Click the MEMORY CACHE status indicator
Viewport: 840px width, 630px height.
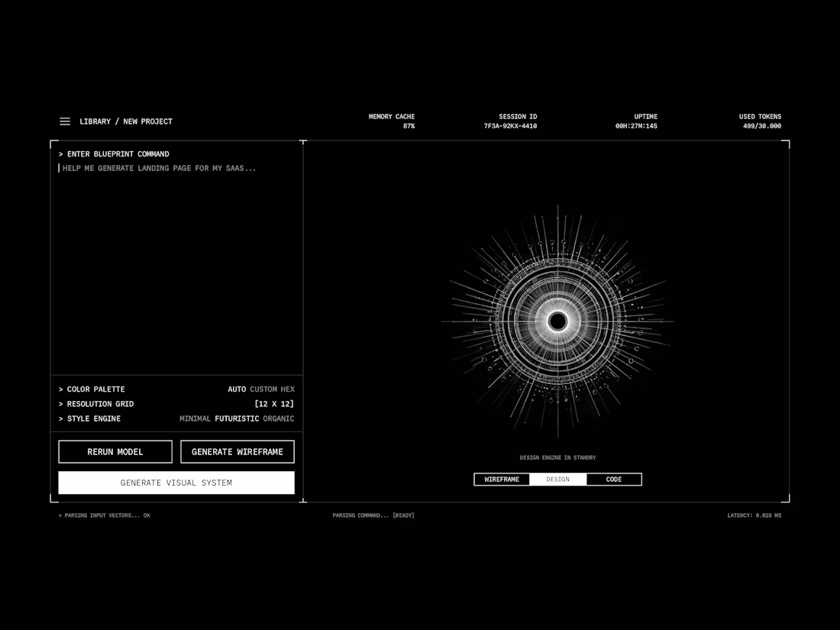tap(392, 121)
